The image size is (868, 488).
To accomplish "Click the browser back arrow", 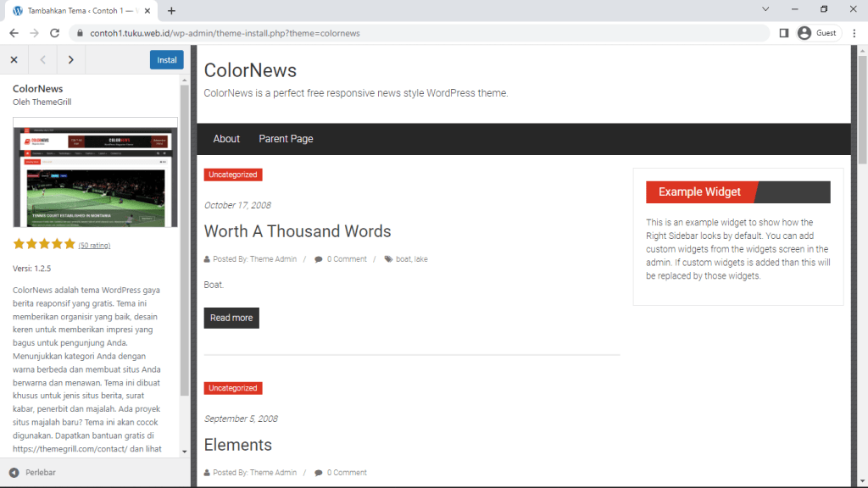I will click(x=14, y=33).
